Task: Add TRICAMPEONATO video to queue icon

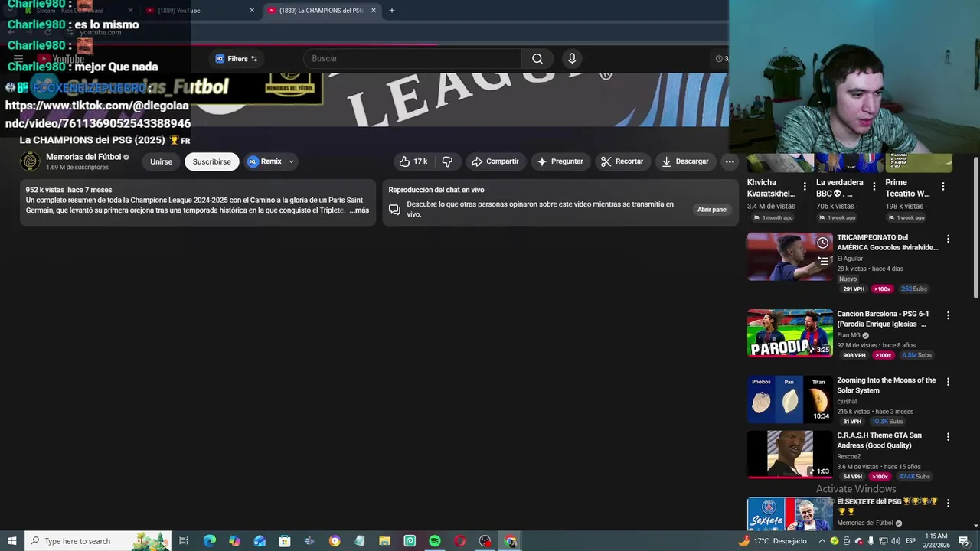Action: click(822, 260)
